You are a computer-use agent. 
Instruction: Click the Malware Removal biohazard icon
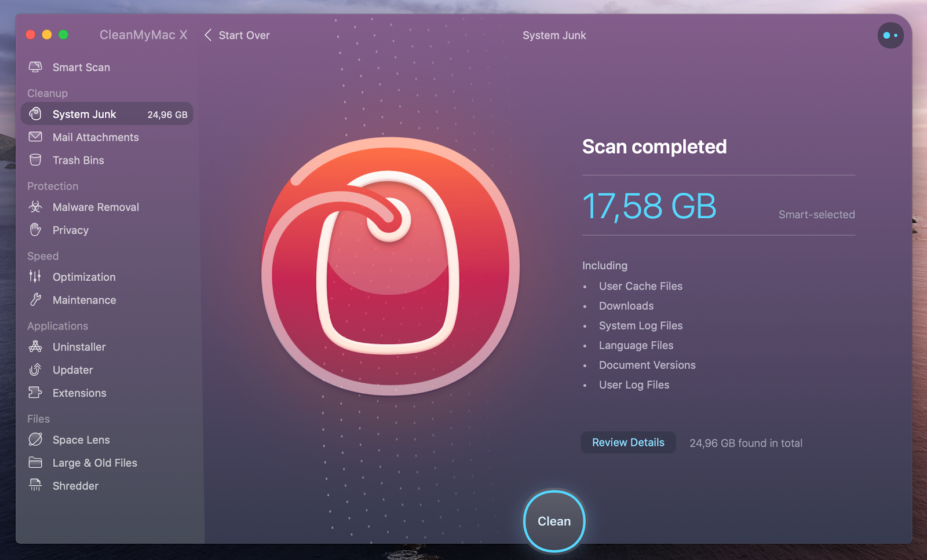coord(35,207)
